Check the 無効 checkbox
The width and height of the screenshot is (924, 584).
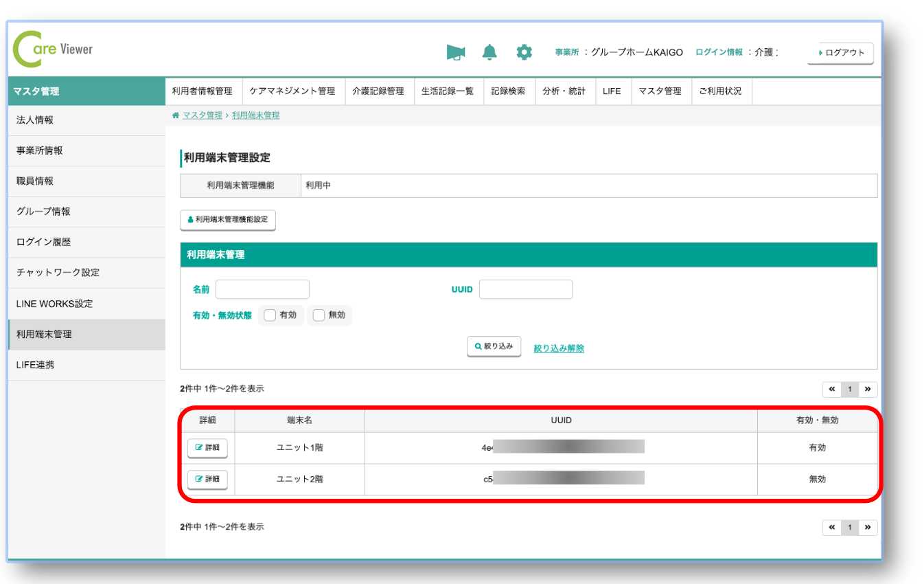click(x=319, y=315)
